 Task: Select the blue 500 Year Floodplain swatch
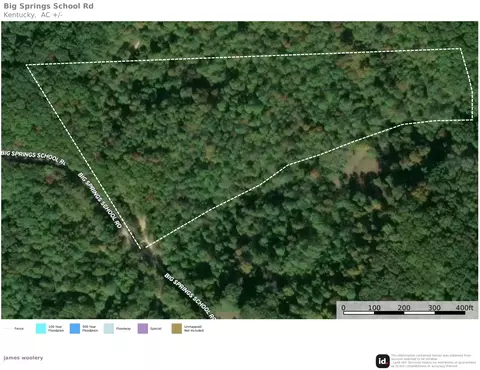pos(75,328)
